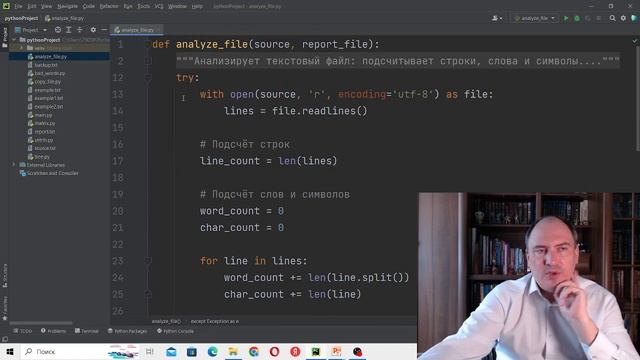Open File Explorer from taskbar
Viewport: 640px width, 360px height.
click(233, 351)
